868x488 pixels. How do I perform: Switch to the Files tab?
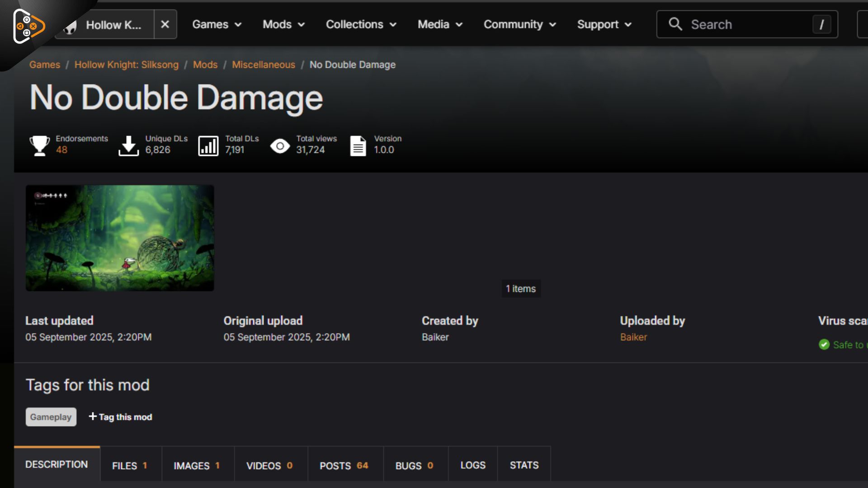(130, 465)
